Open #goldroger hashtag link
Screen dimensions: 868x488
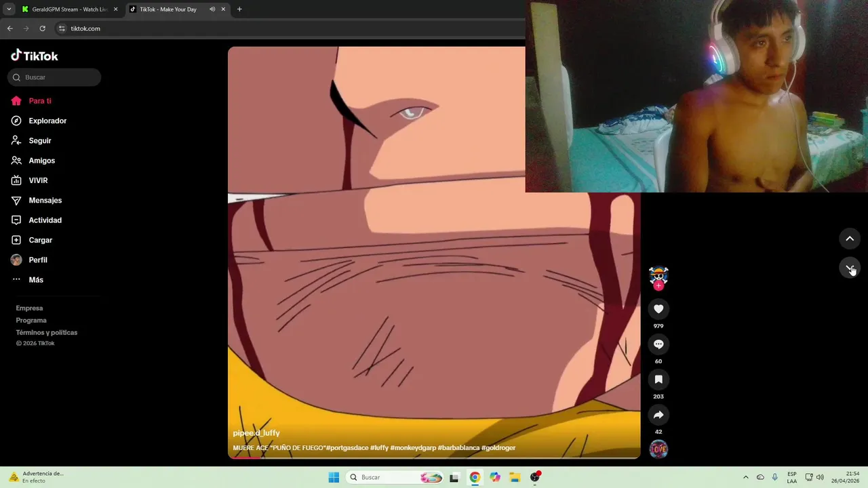click(x=498, y=448)
